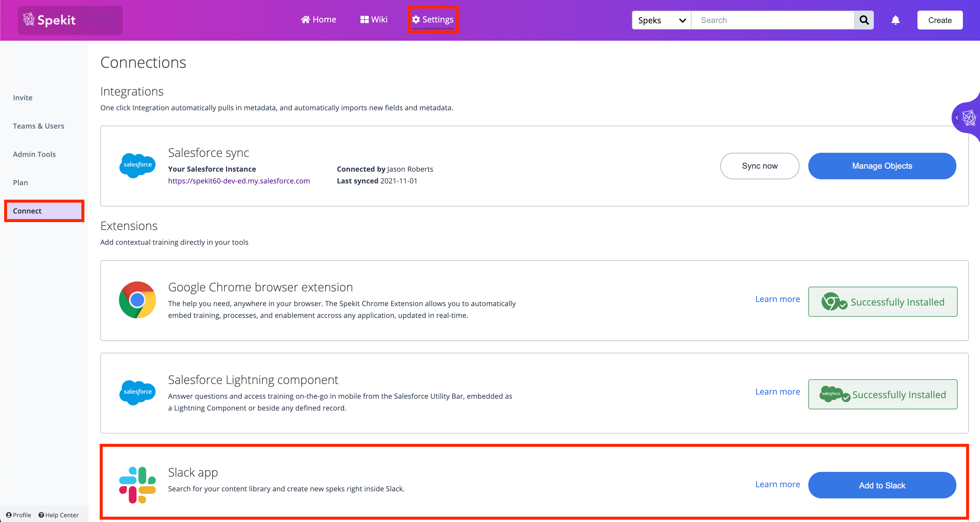Select Invite in the sidebar
The height and width of the screenshot is (522, 980).
coord(22,98)
